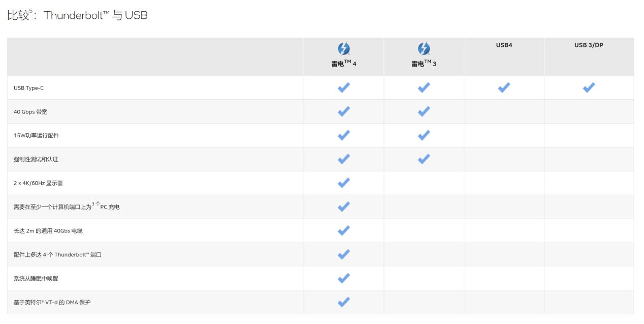Click the 配件上多达 4 个 Thunderbolt™ 端口 label

[x=58, y=255]
